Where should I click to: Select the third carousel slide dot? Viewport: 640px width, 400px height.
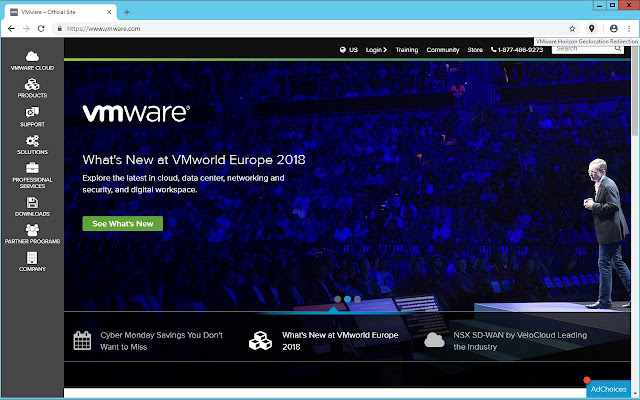pyautogui.click(x=357, y=299)
